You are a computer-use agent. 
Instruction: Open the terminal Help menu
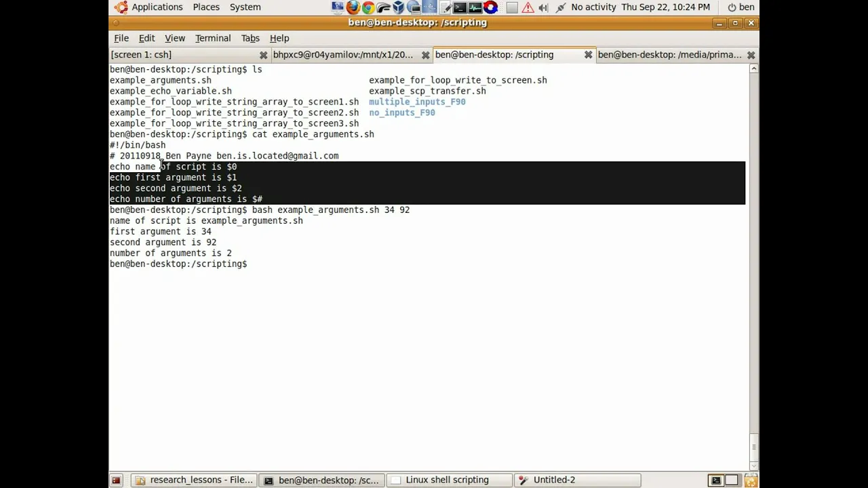(x=279, y=38)
